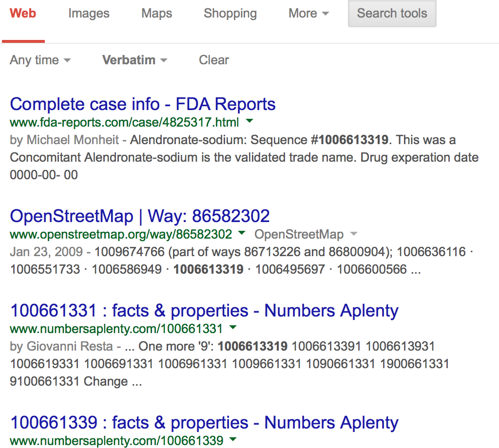The height and width of the screenshot is (448, 499).
Task: Open the Images search tab
Action: coord(89,14)
